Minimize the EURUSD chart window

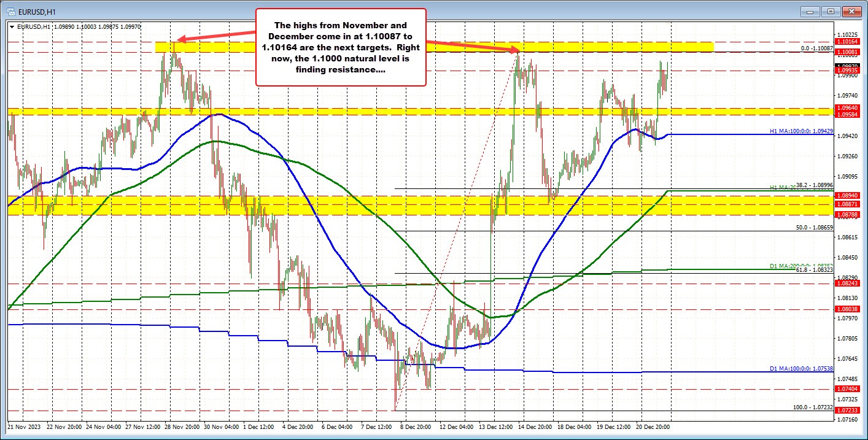coord(810,10)
